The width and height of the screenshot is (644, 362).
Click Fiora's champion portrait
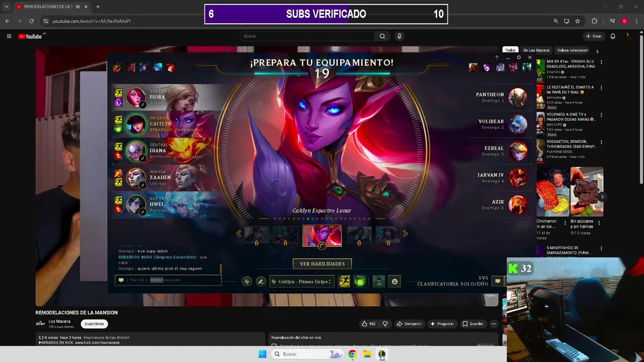click(136, 97)
